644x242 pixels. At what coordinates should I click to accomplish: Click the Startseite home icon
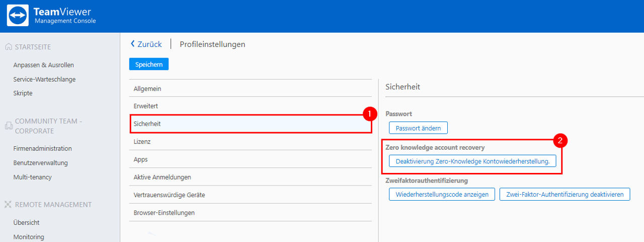8,47
